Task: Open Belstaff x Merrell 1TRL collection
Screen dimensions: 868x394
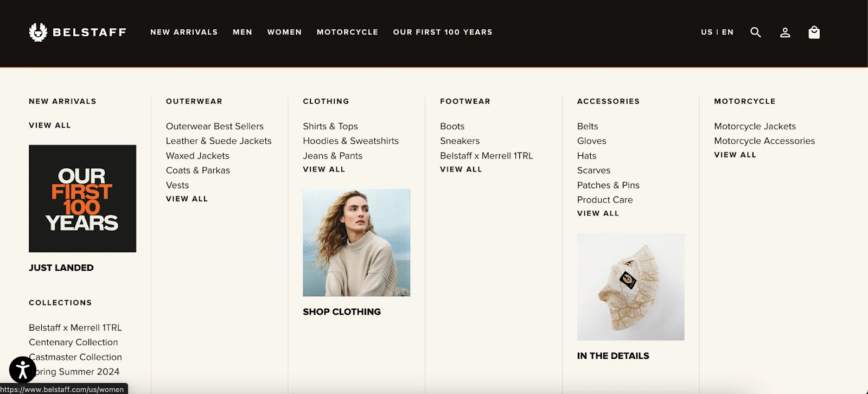Action: point(75,327)
